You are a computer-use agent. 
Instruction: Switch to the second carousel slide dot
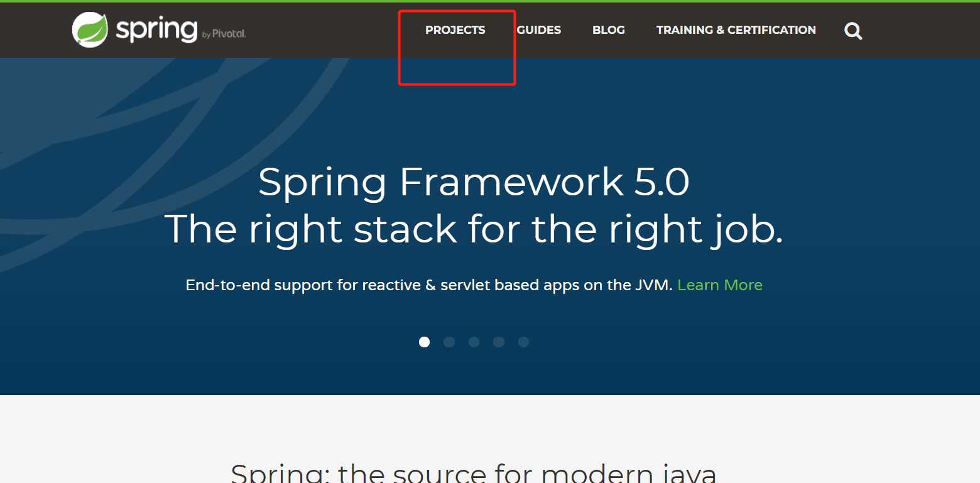click(449, 342)
